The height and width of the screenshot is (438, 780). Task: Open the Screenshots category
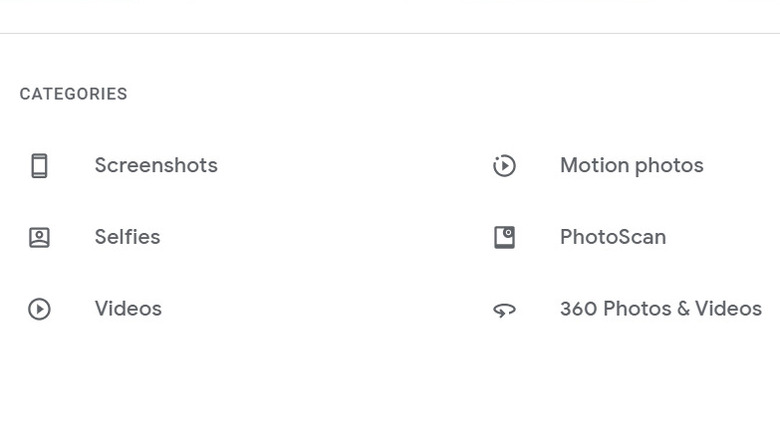pyautogui.click(x=156, y=166)
